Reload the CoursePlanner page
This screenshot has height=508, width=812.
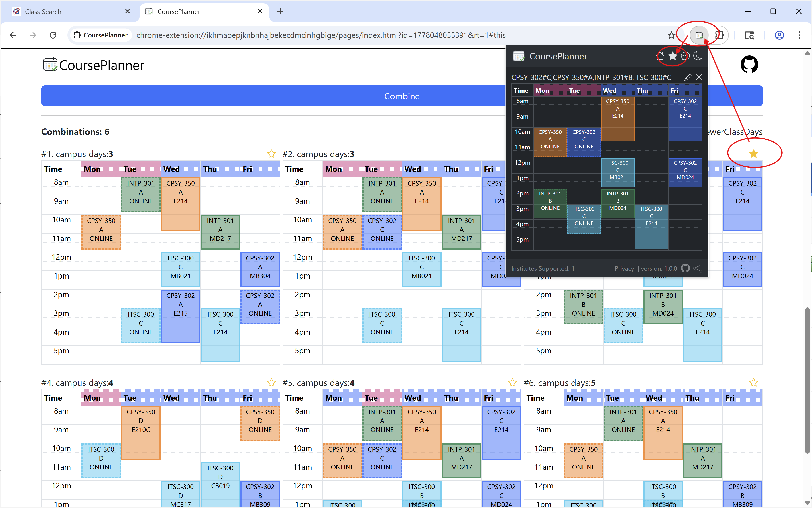pos(53,35)
